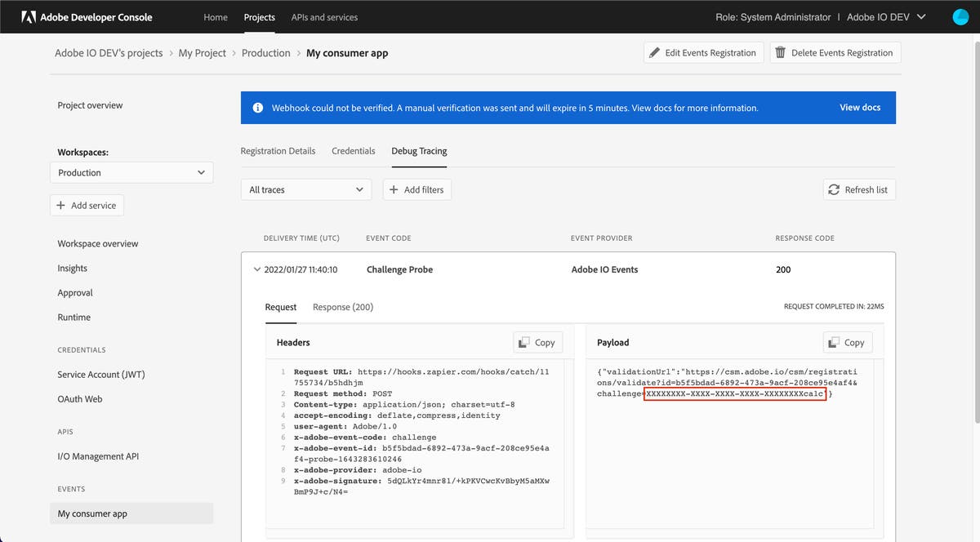980x542 pixels.
Task: Click Add filters plus button
Action: point(416,189)
